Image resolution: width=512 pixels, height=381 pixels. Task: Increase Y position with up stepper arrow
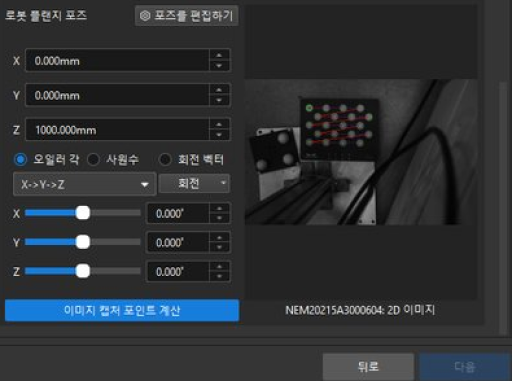click(x=219, y=90)
